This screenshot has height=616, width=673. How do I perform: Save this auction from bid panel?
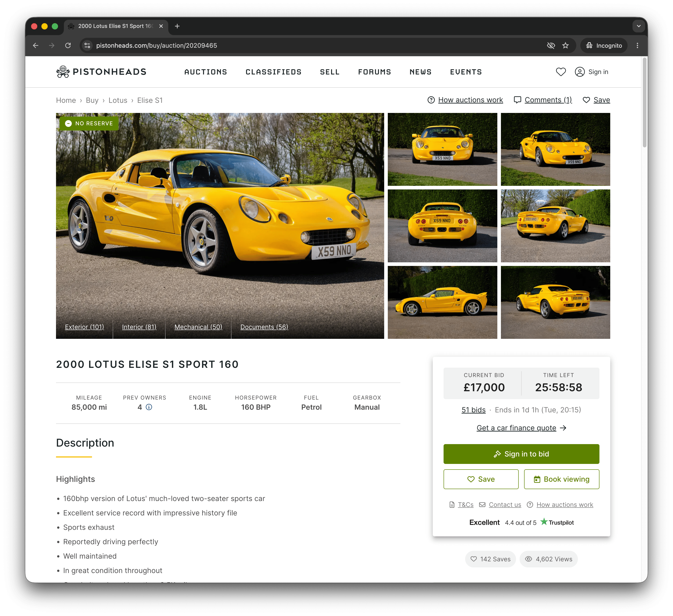pyautogui.click(x=481, y=479)
